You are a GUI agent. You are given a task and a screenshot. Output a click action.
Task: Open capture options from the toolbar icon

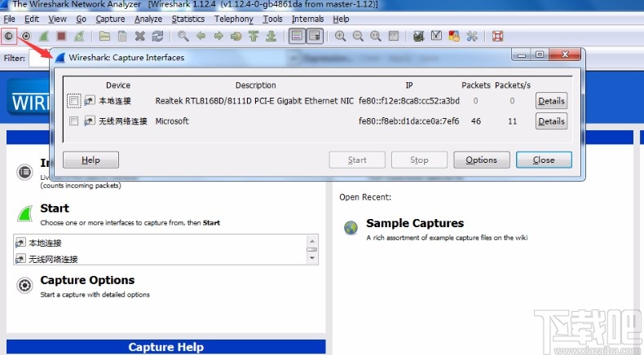click(26, 36)
